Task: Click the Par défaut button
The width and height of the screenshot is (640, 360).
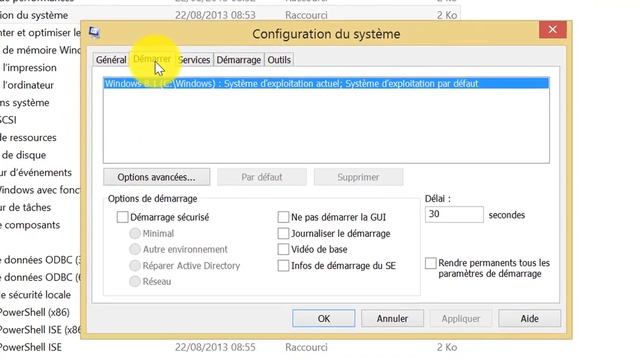Action: [262, 177]
